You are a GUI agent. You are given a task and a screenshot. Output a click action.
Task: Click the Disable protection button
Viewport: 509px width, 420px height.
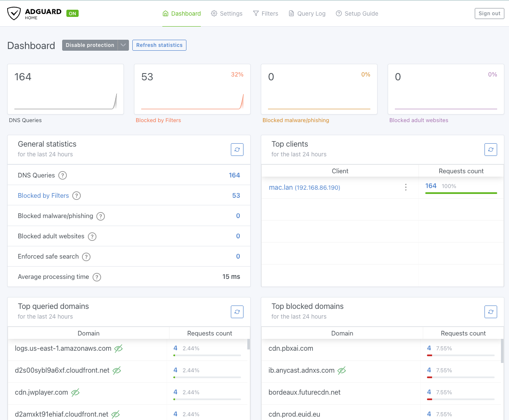pos(90,45)
